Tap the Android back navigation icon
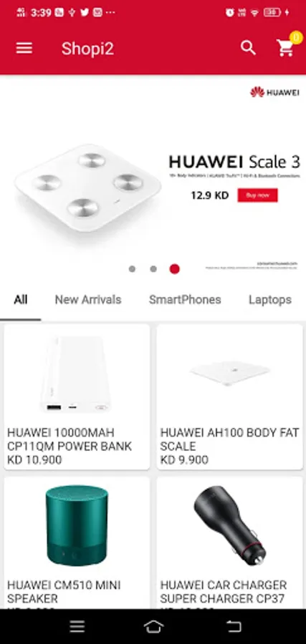 tap(234, 626)
